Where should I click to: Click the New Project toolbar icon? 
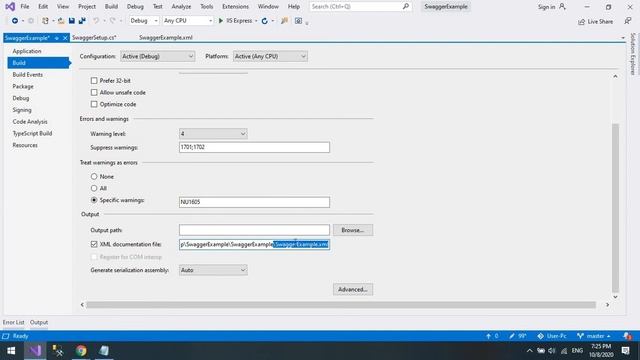pos(45,21)
